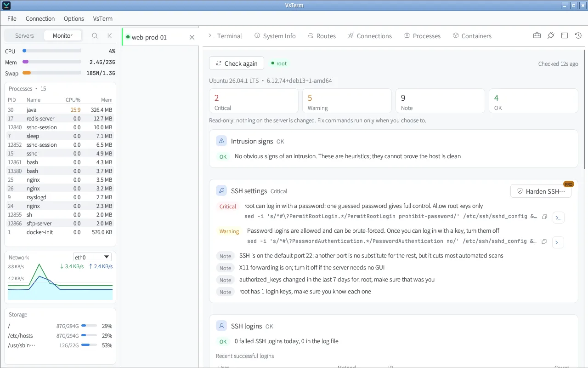Sort the process list by CPU% header

[73, 100]
